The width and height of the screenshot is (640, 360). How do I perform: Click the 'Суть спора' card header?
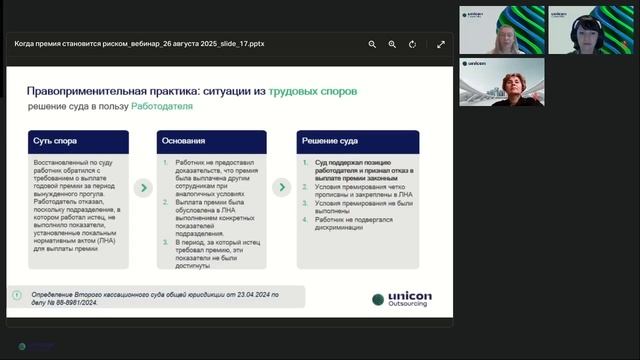point(78,142)
